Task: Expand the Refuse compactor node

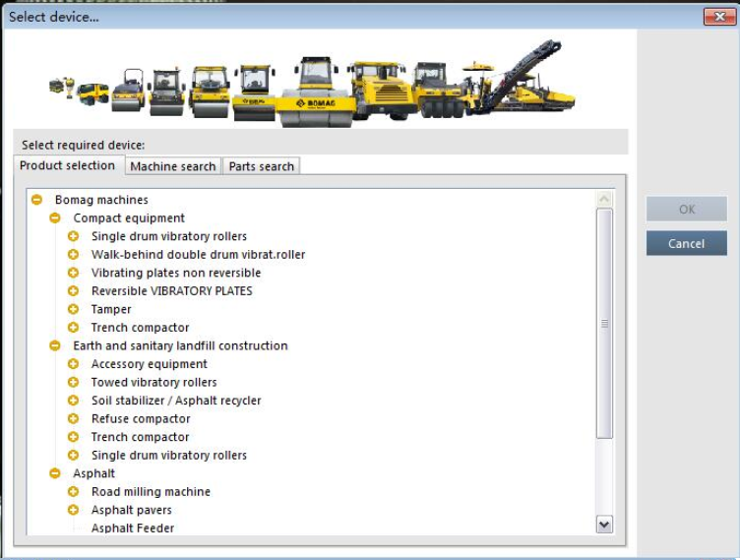Action: (x=73, y=419)
